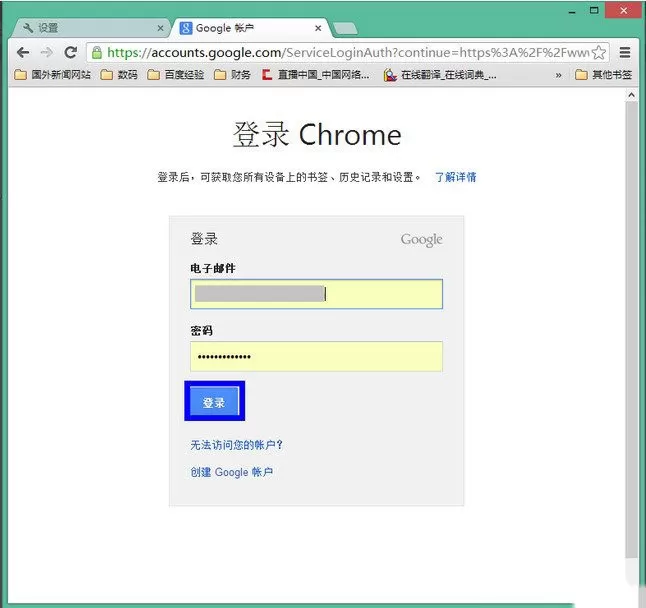Close the Chrome window
This screenshot has height=608, width=646.
click(x=623, y=10)
